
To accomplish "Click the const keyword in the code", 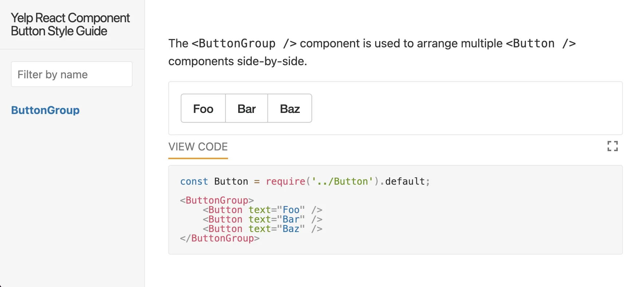I will click(x=194, y=181).
